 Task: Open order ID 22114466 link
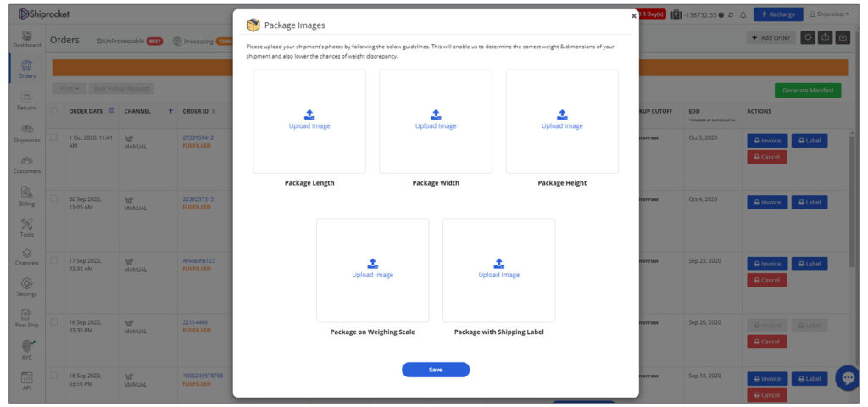pyautogui.click(x=195, y=321)
